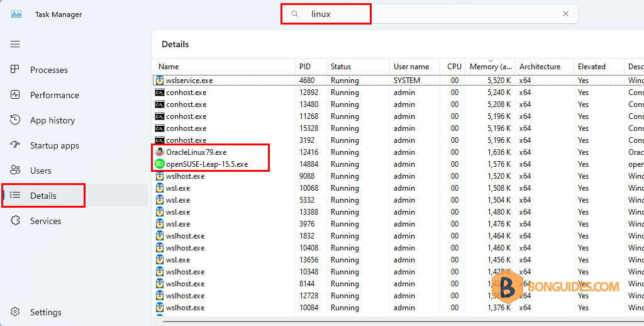
Task: Click the SYSTEM user name cell
Action: click(x=407, y=81)
